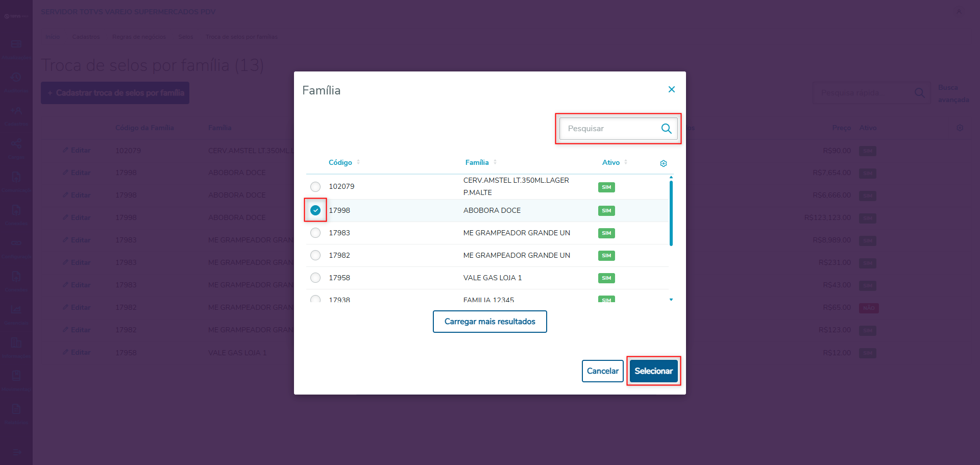Screen dimensions: 980x465
Task: Click the list scrollbar up arrow
Action: (x=671, y=177)
